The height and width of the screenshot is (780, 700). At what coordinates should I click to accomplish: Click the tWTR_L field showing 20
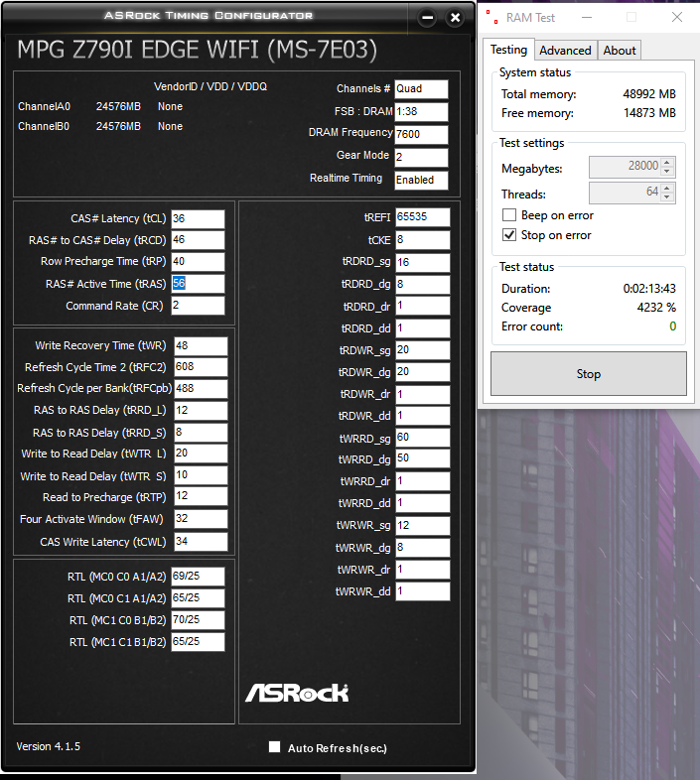coord(201,454)
